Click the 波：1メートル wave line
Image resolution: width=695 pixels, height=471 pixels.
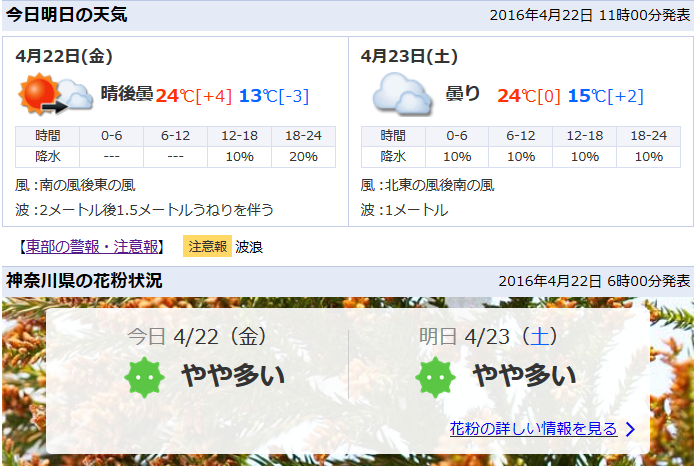click(404, 210)
